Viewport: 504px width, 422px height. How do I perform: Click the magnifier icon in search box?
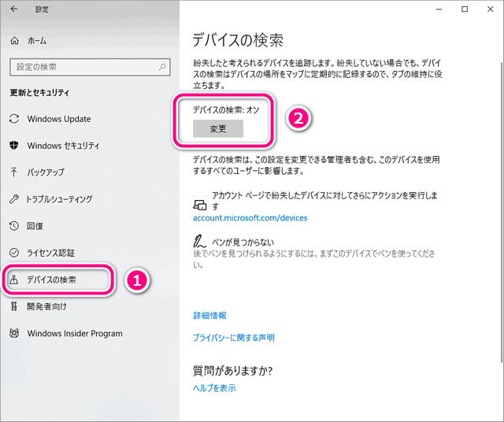(162, 67)
